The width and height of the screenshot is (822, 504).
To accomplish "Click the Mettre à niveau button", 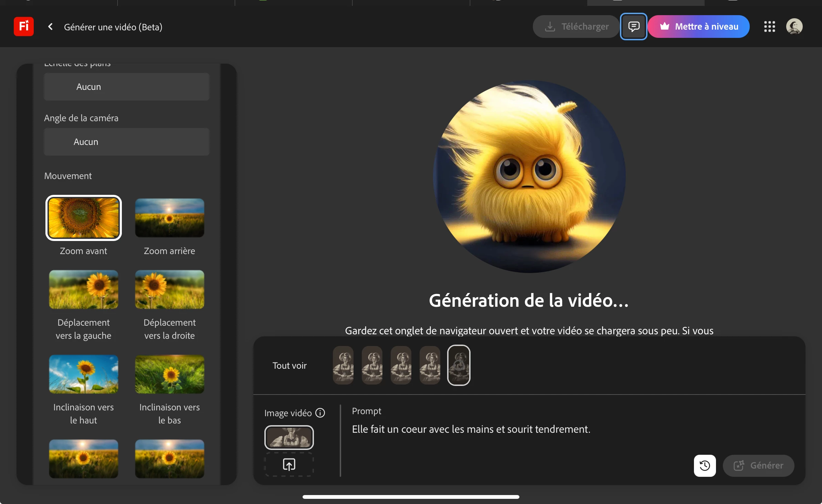I will (x=698, y=27).
